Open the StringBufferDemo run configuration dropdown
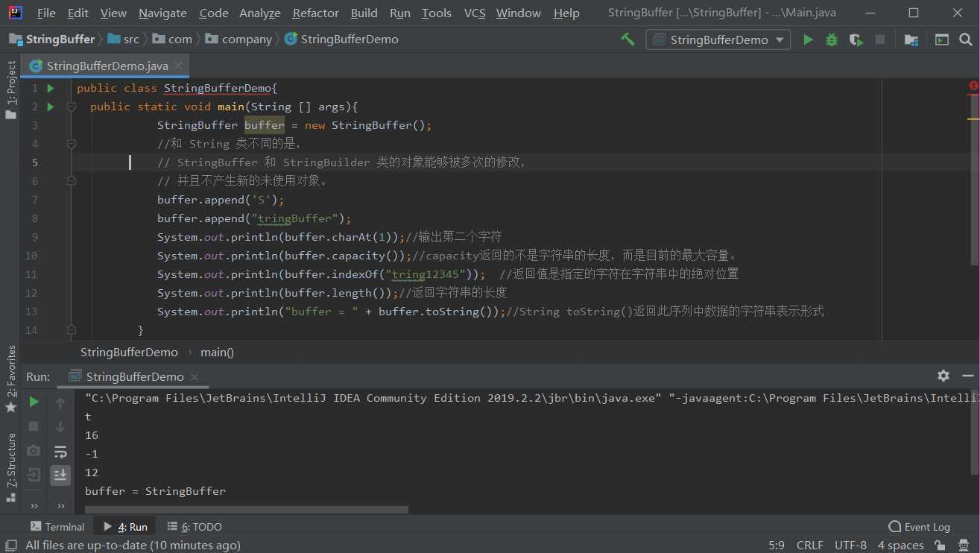The height and width of the screenshot is (553, 980). (718, 39)
